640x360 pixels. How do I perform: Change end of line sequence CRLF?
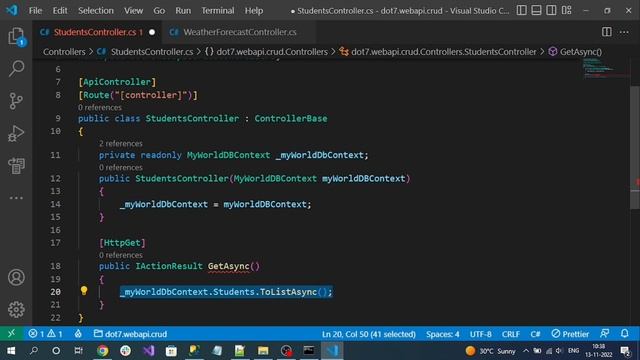(x=511, y=334)
